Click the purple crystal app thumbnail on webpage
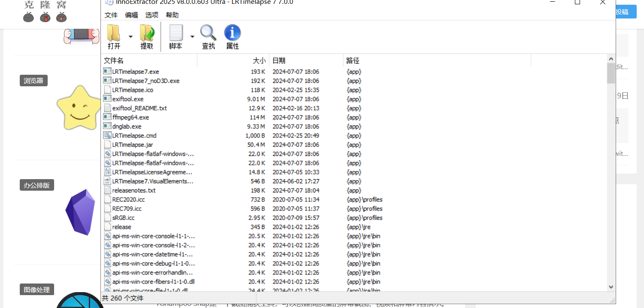The width and height of the screenshot is (644, 308). (80, 212)
